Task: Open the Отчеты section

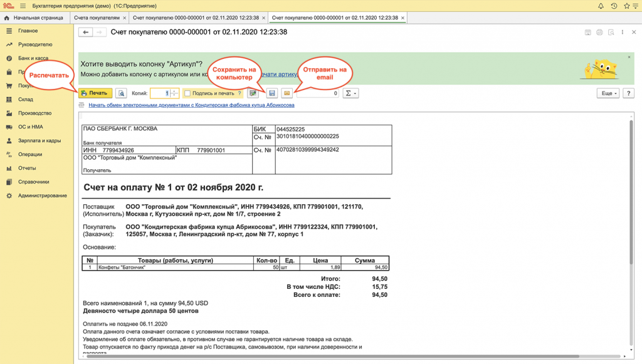Action: click(x=27, y=168)
